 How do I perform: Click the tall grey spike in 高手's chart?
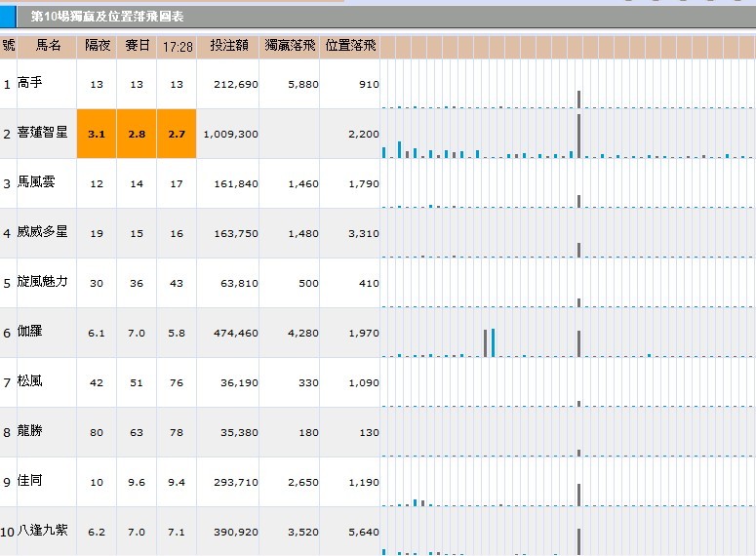tap(578, 99)
